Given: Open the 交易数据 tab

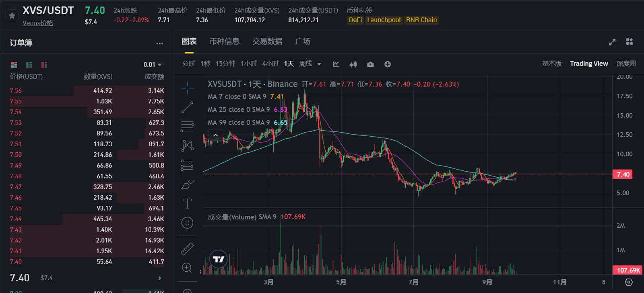Looking at the screenshot, I should [267, 41].
